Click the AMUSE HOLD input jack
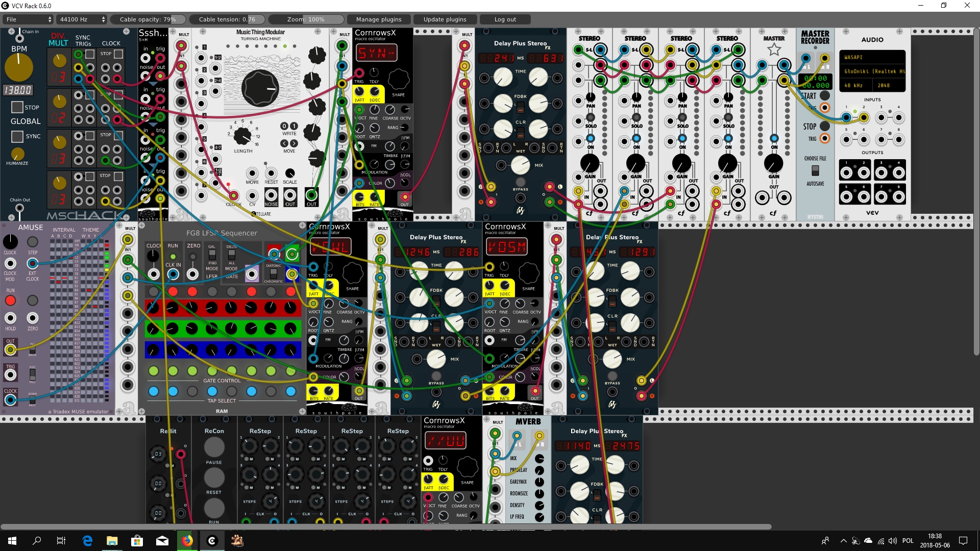The height and width of the screenshot is (551, 980). click(x=10, y=318)
